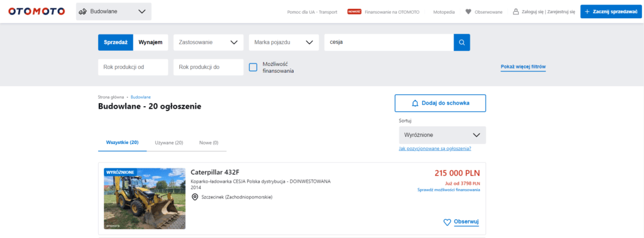The width and height of the screenshot is (644, 238).
Task: Click the Koparko-ładowarka CESJA description
Action: pos(261,181)
